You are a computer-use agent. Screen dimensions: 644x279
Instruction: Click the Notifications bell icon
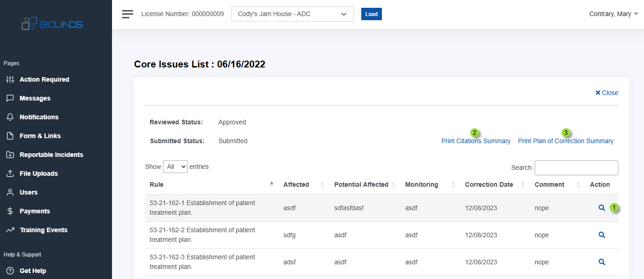10,117
